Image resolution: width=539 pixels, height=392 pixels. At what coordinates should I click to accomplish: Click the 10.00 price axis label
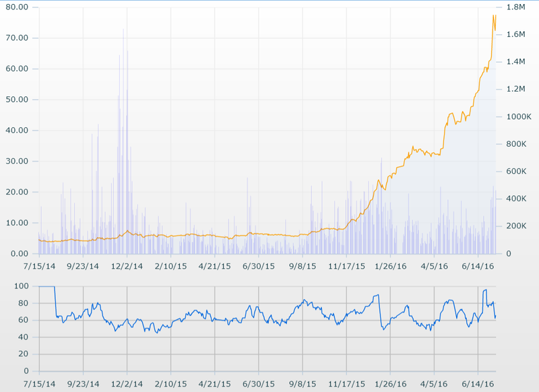point(16,223)
